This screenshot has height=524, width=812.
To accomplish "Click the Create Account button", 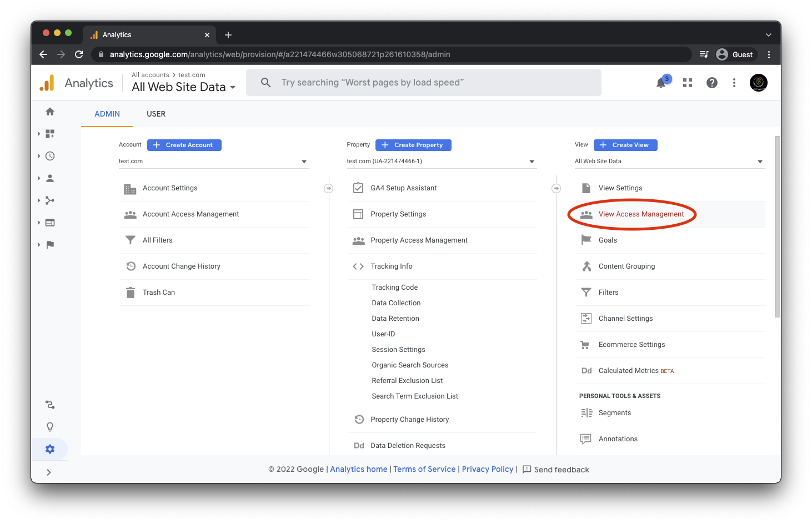I will 184,145.
